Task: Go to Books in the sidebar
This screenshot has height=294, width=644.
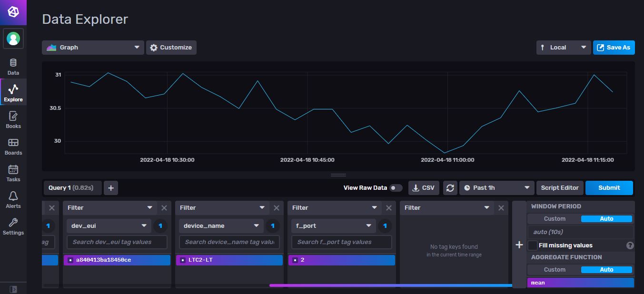Action: [x=13, y=120]
